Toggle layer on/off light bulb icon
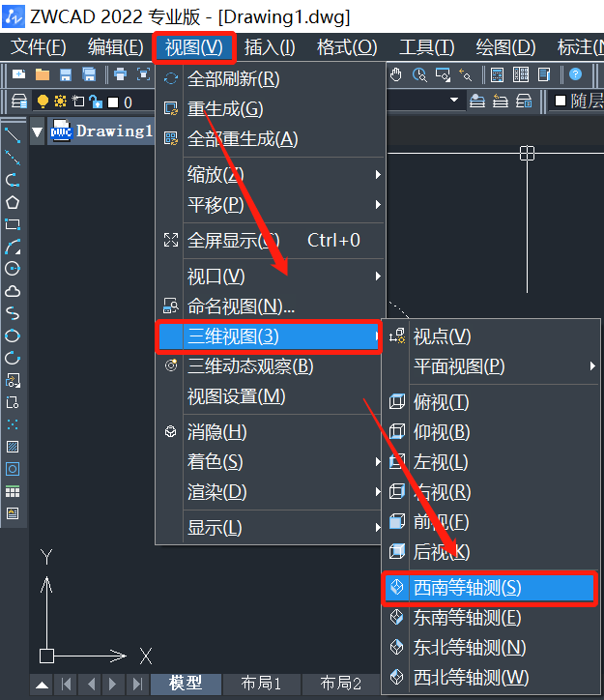This screenshot has height=700, width=604. pos(43,102)
